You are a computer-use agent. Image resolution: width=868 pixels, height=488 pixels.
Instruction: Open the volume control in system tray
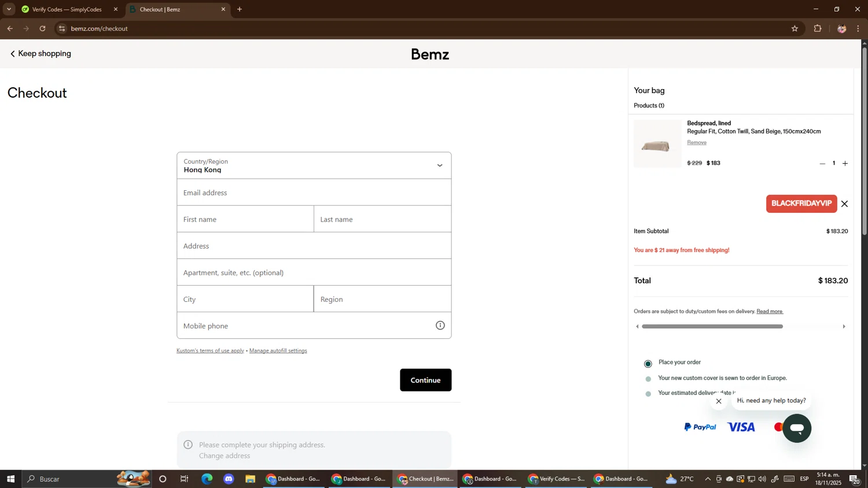tap(762, 479)
